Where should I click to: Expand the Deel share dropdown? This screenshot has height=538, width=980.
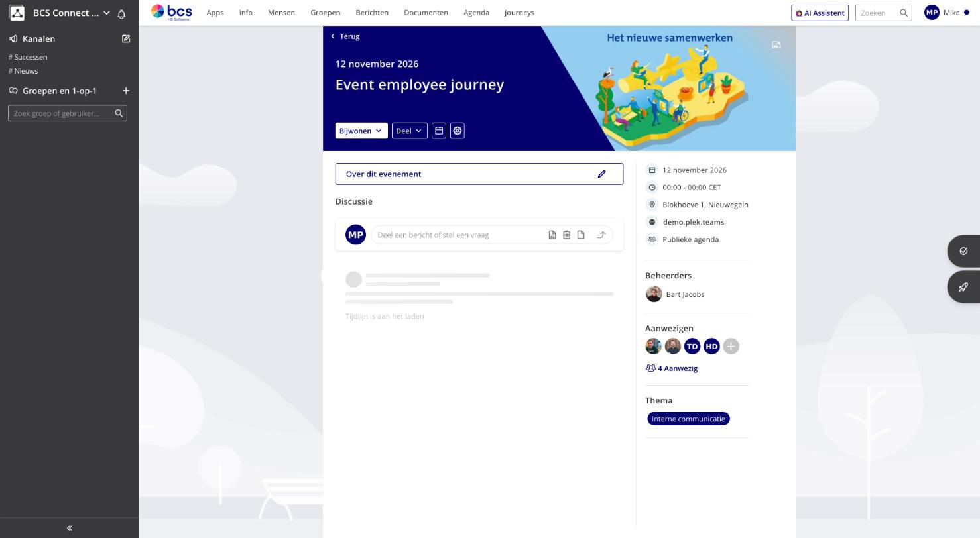point(409,131)
